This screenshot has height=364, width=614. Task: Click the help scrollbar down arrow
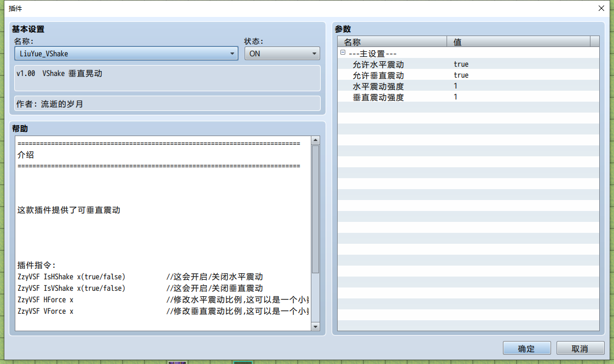click(x=315, y=326)
